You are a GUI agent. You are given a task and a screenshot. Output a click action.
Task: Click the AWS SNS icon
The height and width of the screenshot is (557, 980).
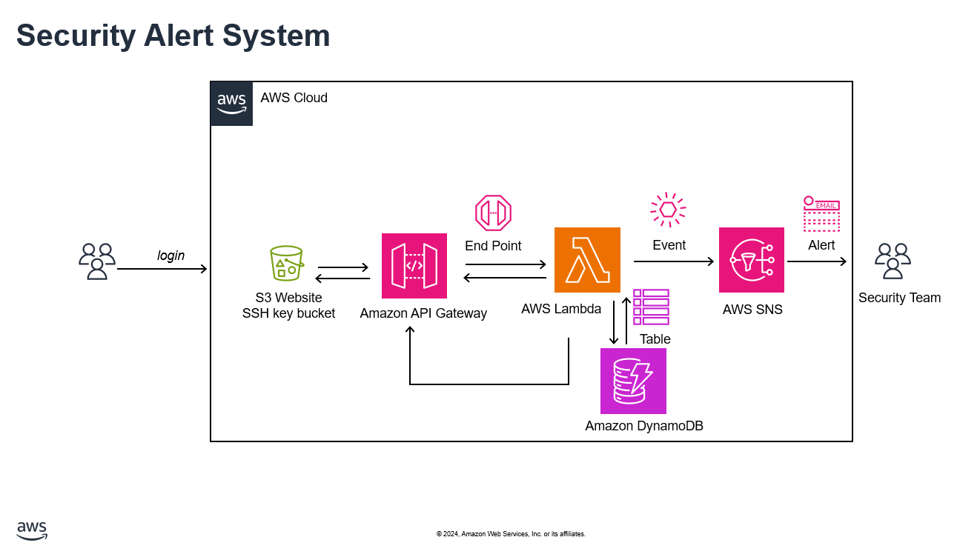pyautogui.click(x=752, y=260)
